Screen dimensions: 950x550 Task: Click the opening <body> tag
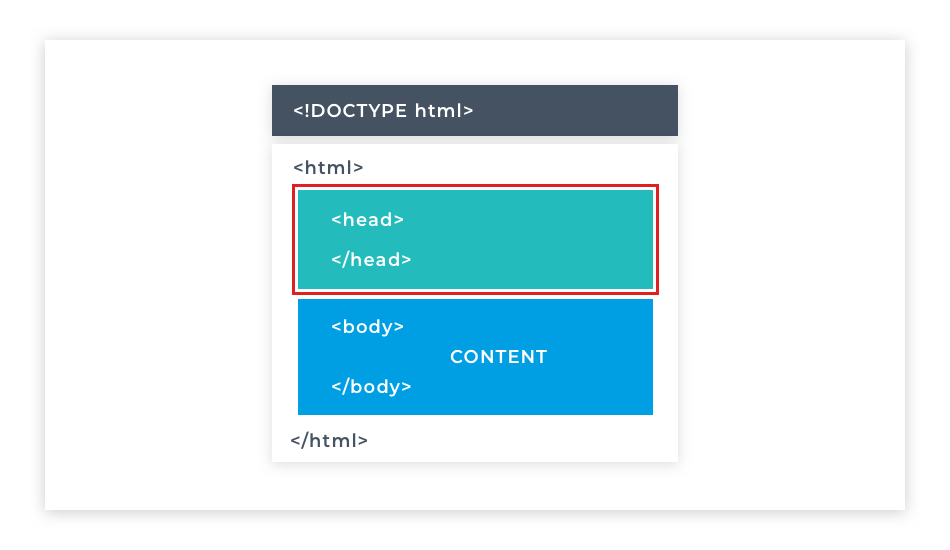pos(367,327)
